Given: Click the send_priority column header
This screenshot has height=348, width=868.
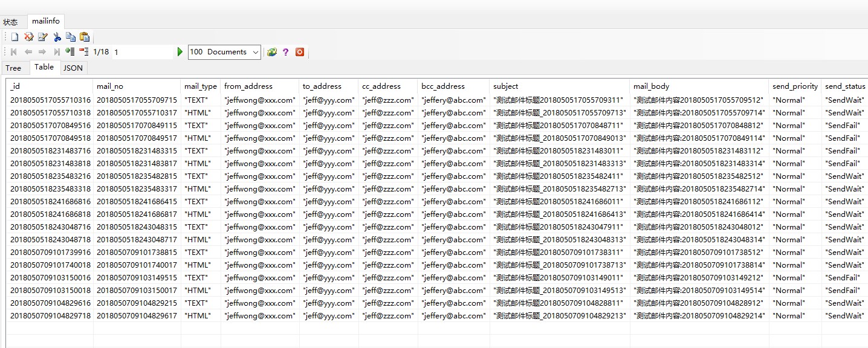Looking at the screenshot, I should pyautogui.click(x=795, y=86).
